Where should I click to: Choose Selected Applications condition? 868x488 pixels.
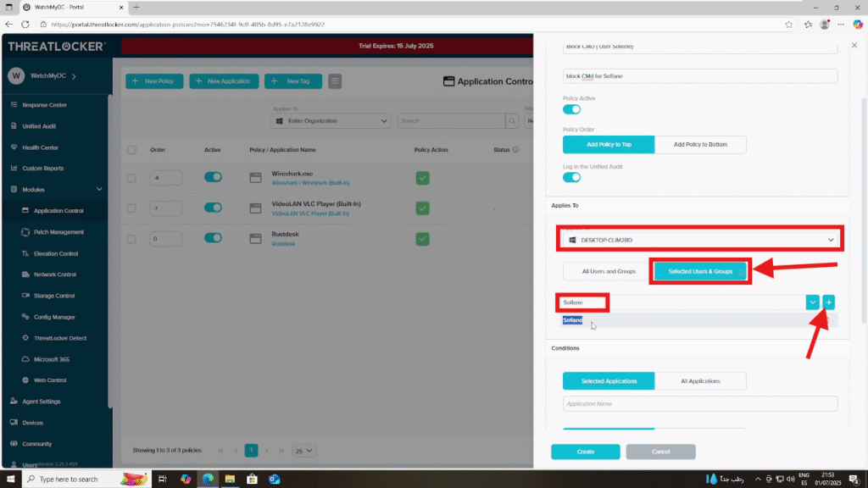pos(609,381)
